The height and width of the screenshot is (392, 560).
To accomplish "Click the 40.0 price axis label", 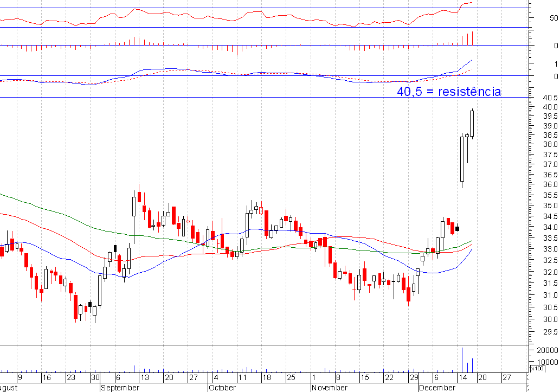I will pos(550,107).
